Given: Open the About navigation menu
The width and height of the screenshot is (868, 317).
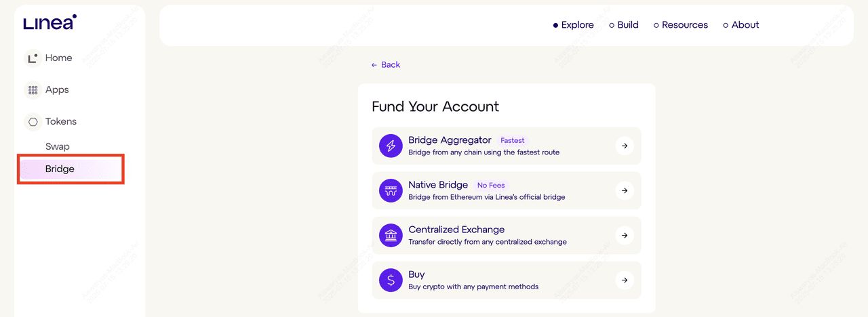Looking at the screenshot, I should pos(741,25).
